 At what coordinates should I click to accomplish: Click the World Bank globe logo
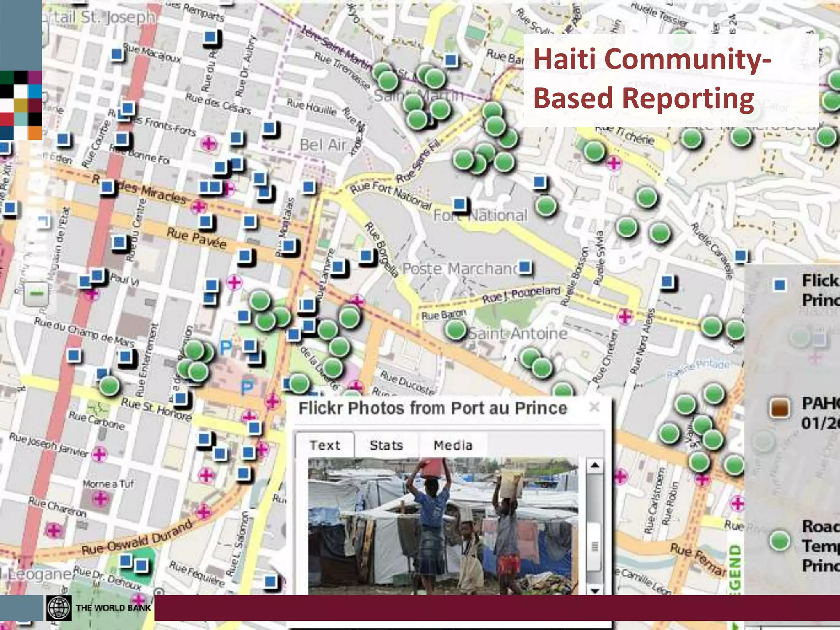pos(59,608)
